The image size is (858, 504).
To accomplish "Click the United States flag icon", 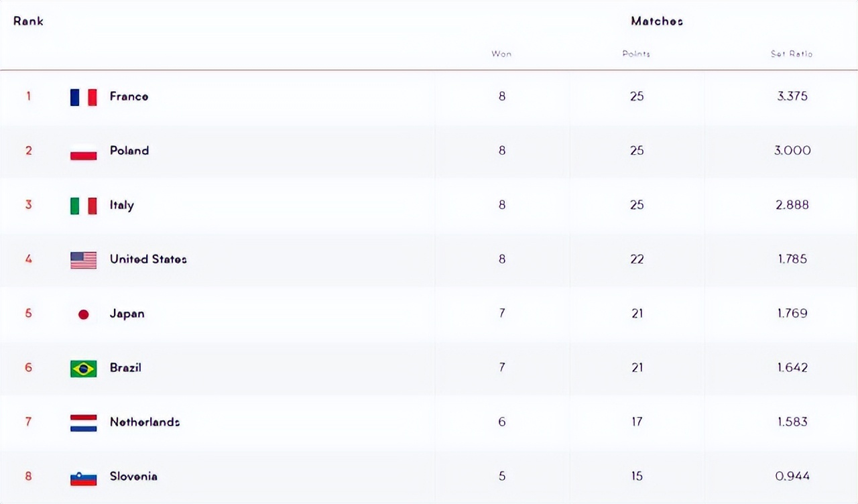I will point(84,260).
